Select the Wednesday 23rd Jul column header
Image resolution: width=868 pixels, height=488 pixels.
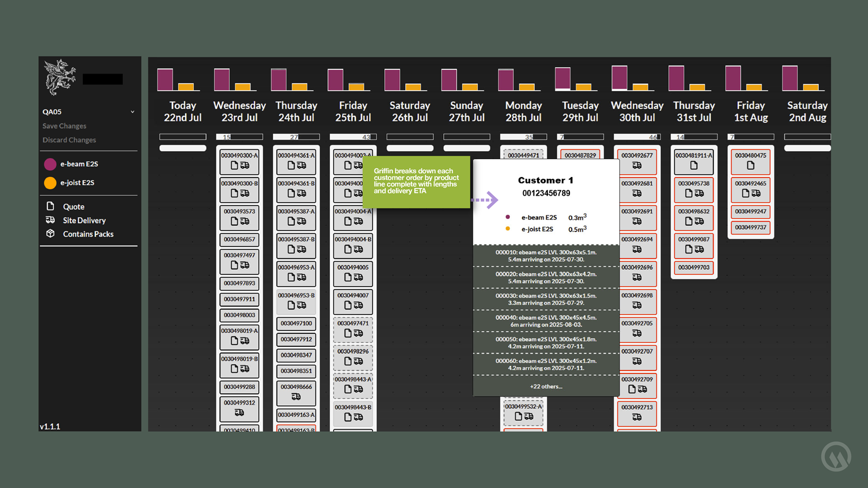(239, 111)
